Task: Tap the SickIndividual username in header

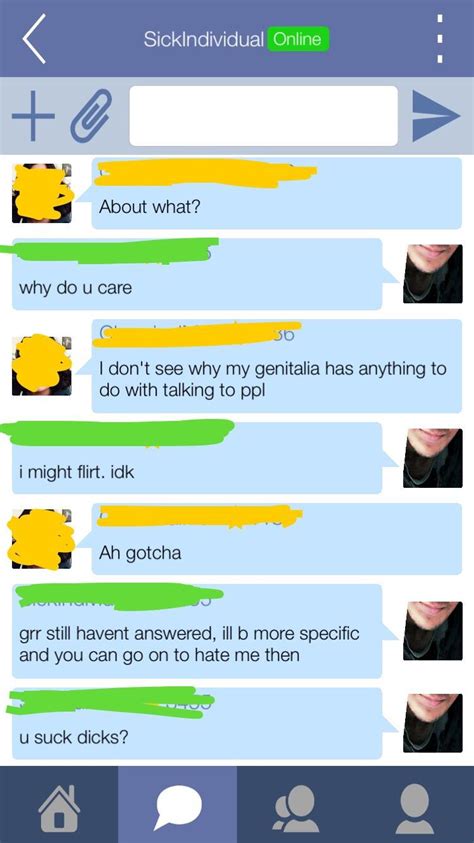Action: tap(204, 39)
